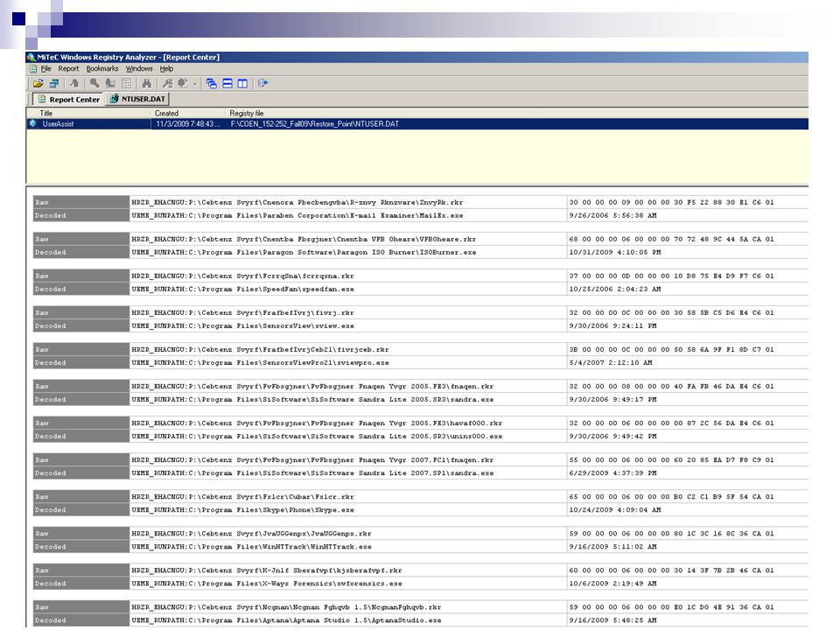The image size is (840, 630).
Task: Sort by the Registry file column header
Action: pyautogui.click(x=381, y=114)
